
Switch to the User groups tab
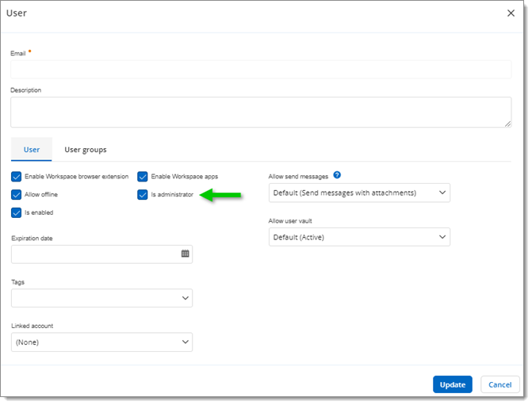click(x=85, y=149)
